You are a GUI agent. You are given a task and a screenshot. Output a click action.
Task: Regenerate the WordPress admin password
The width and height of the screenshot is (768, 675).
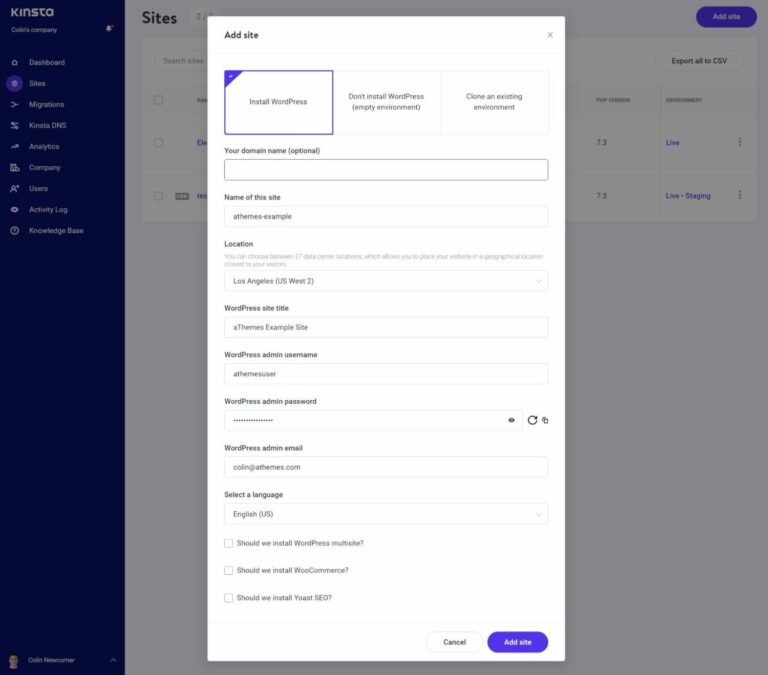(x=532, y=420)
